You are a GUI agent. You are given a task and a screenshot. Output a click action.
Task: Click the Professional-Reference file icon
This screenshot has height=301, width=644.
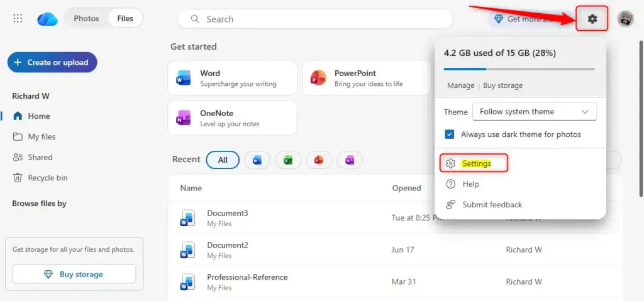point(187,282)
